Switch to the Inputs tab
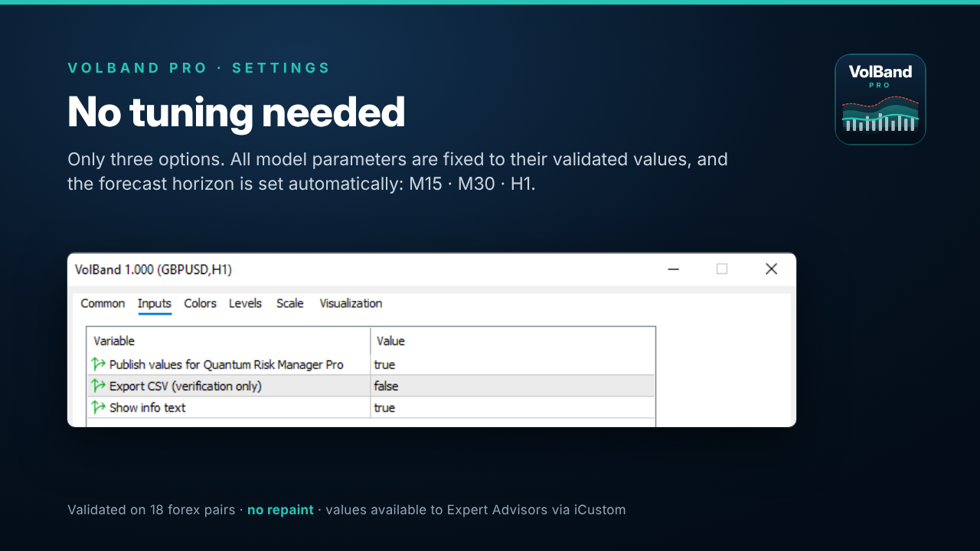This screenshot has height=551, width=980. 155,304
